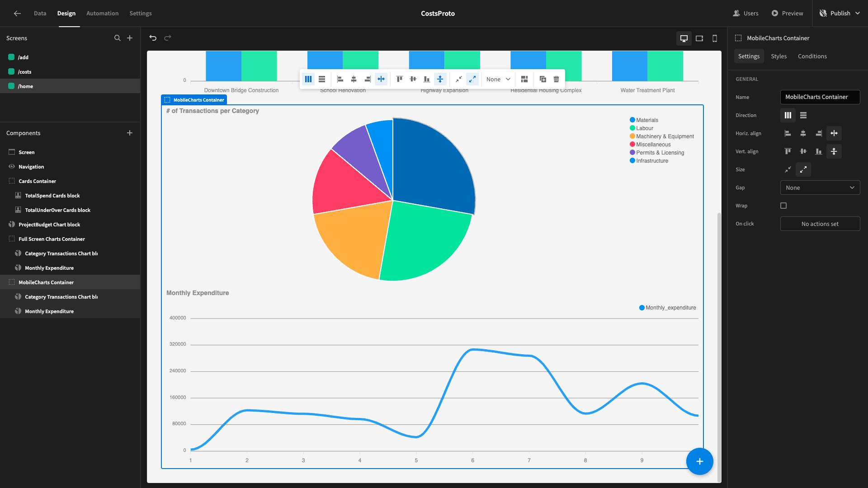
Task: Select ProjectBudget Chart block component
Action: coord(70,225)
